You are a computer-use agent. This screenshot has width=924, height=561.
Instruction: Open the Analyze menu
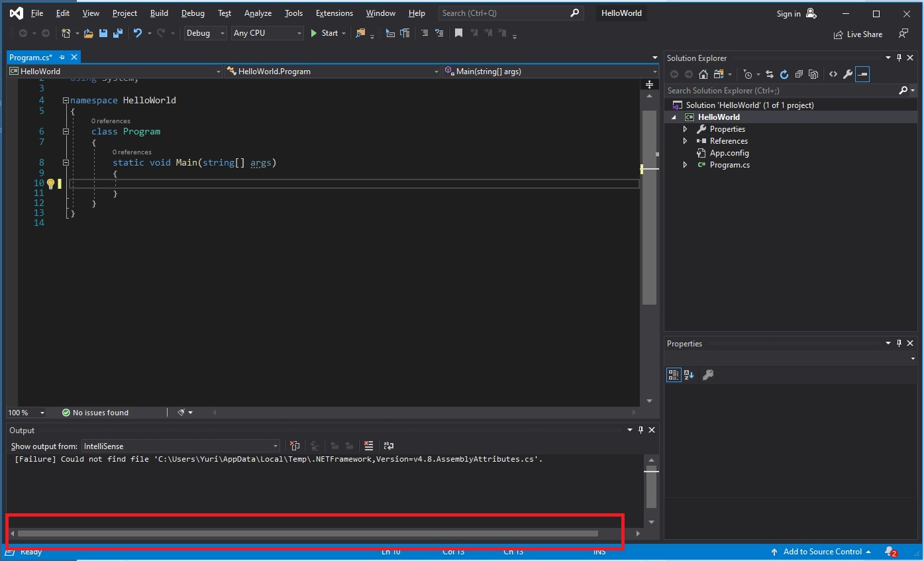[x=258, y=13]
